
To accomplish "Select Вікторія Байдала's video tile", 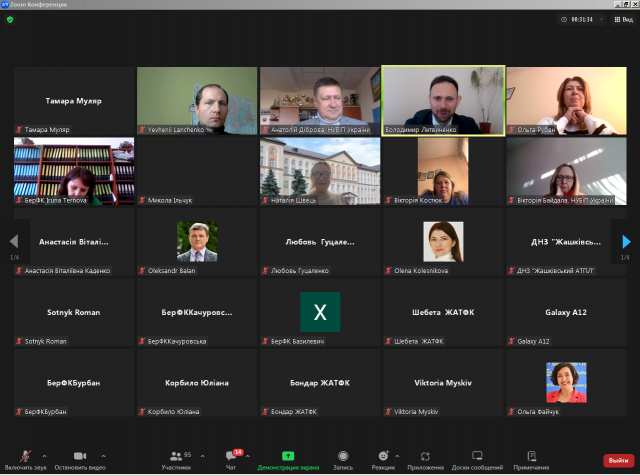I will [566, 171].
